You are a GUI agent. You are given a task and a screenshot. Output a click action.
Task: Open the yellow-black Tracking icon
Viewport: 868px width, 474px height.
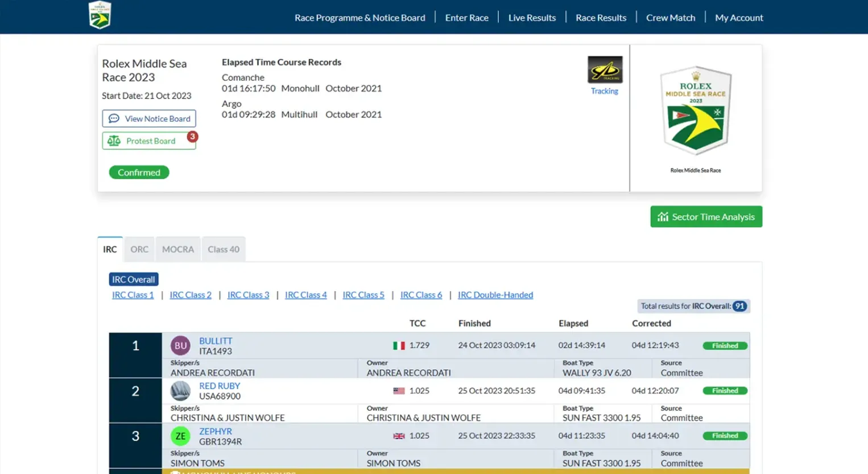pos(605,70)
